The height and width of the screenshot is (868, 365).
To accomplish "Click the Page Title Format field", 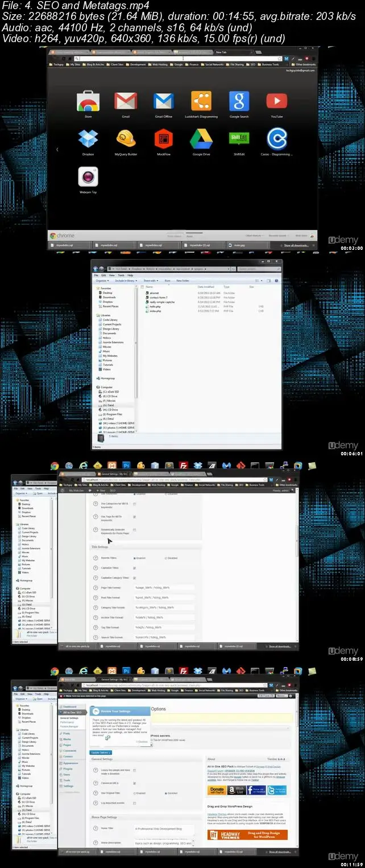I will (164, 588).
